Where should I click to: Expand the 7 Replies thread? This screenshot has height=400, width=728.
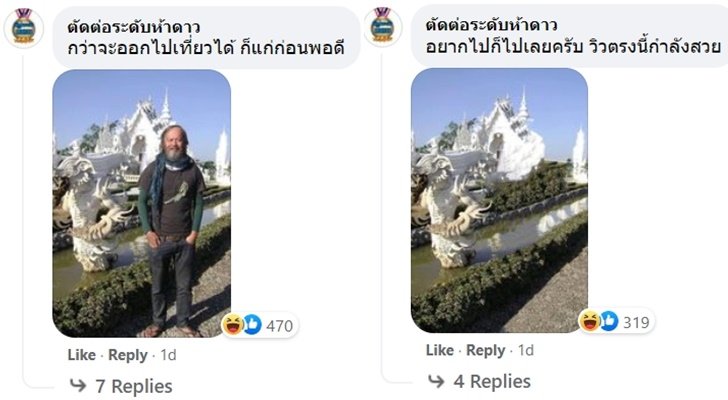pyautogui.click(x=134, y=386)
